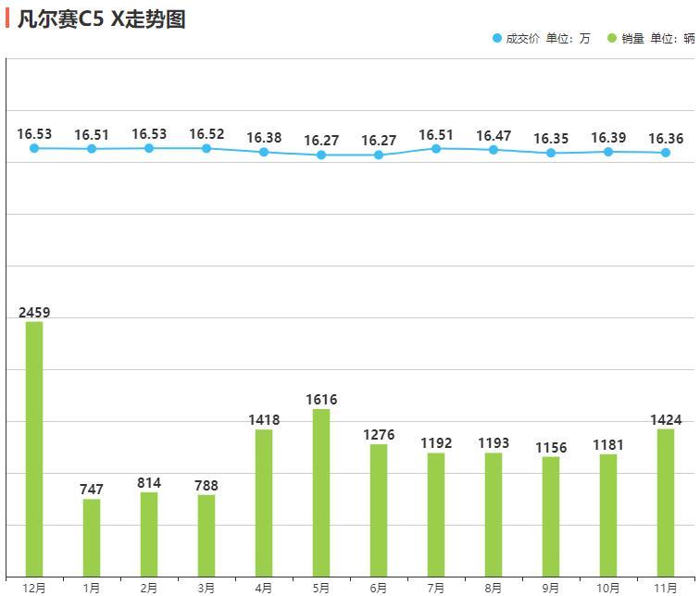Click the 1月 price point 16.51
Viewport: 700px width, 596px height.
(x=92, y=149)
